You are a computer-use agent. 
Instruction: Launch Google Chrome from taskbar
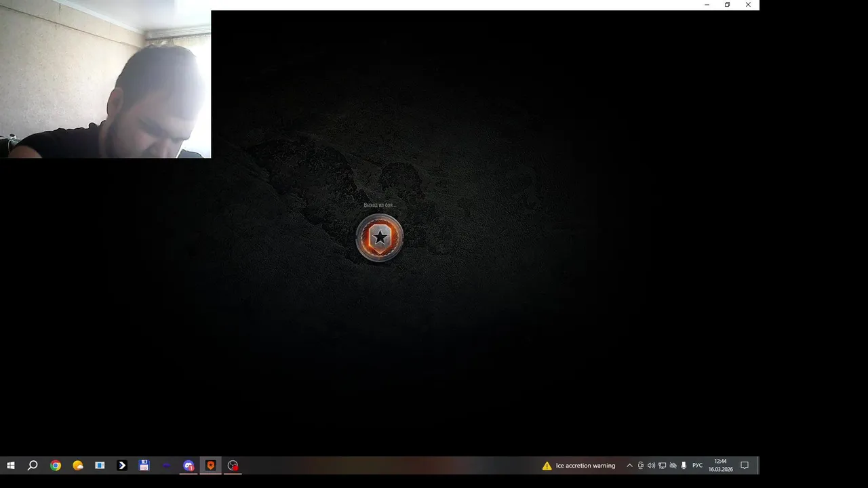[x=56, y=466]
